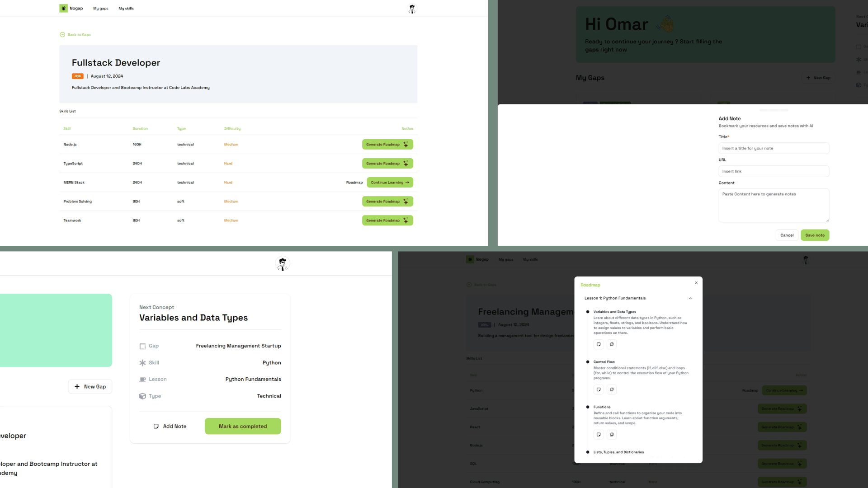The width and height of the screenshot is (868, 488).
Task: Click the note Title input field
Action: coord(774,148)
